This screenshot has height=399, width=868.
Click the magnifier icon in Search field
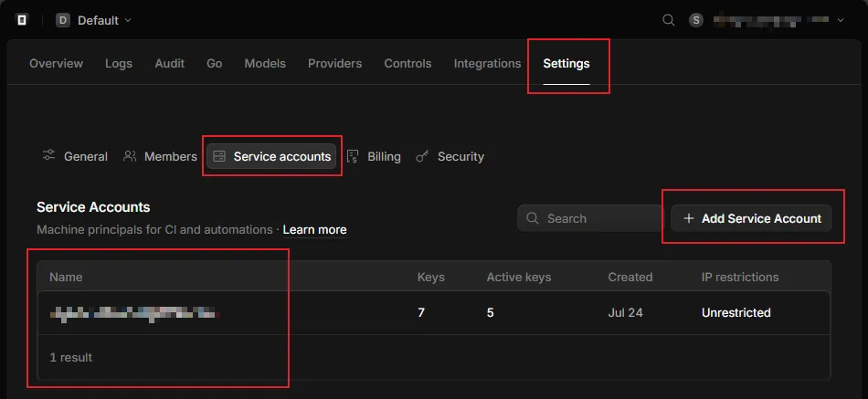pyautogui.click(x=533, y=218)
